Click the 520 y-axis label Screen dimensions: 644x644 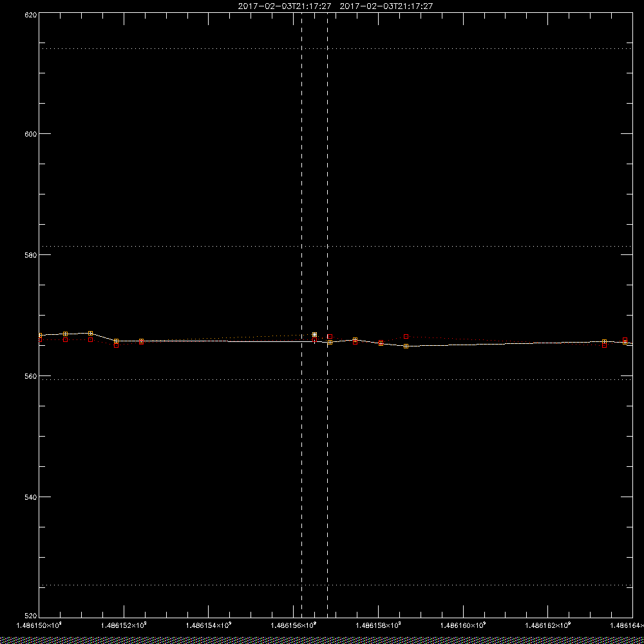[x=31, y=616]
